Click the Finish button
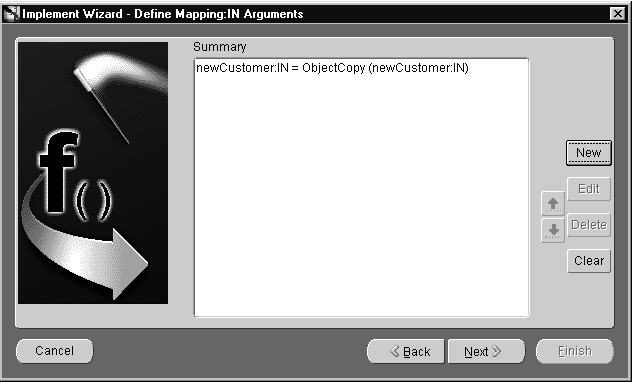Screen dimensions: 632x382 (575, 351)
